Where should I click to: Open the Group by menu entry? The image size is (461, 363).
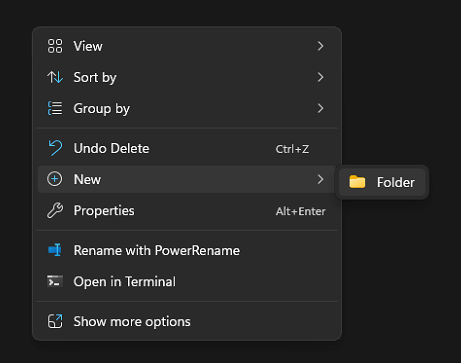(187, 108)
